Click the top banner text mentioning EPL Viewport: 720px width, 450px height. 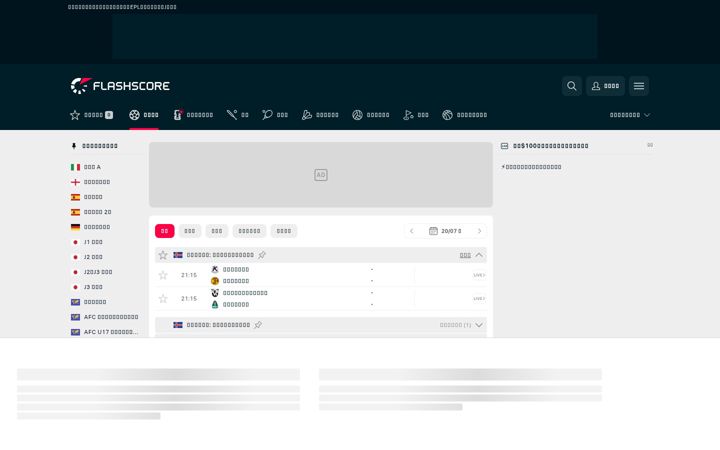coord(122,7)
